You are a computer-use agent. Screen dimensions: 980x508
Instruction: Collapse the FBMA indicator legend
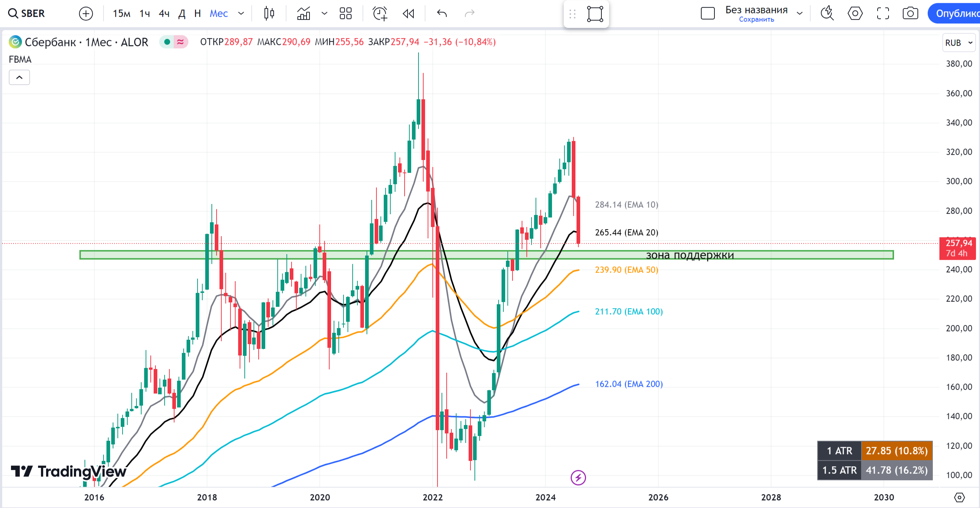[x=19, y=78]
